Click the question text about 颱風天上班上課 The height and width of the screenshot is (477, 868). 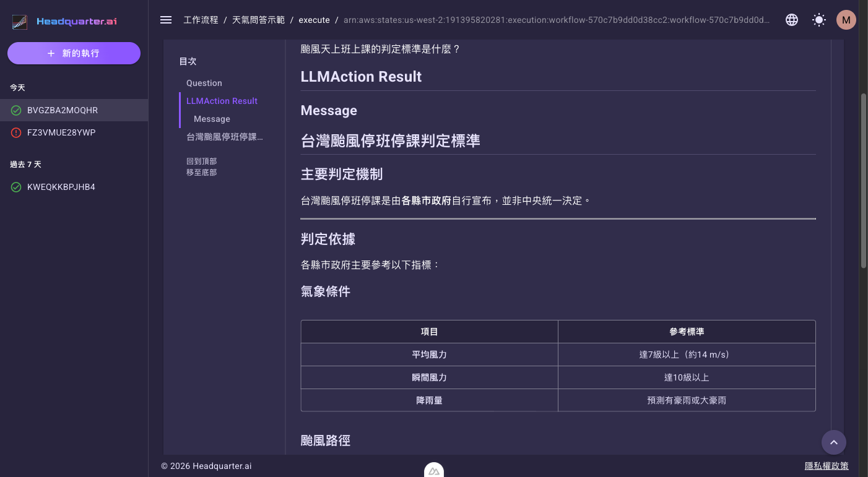(x=381, y=48)
